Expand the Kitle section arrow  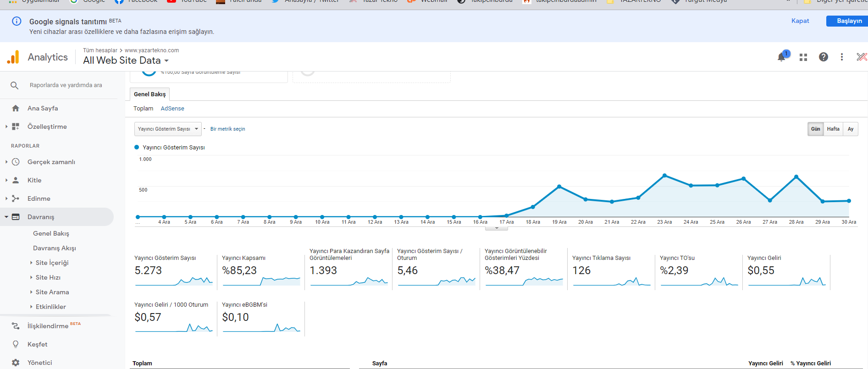pyautogui.click(x=6, y=180)
